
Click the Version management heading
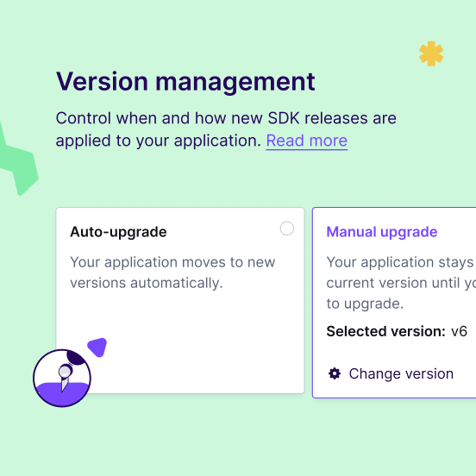(x=185, y=82)
